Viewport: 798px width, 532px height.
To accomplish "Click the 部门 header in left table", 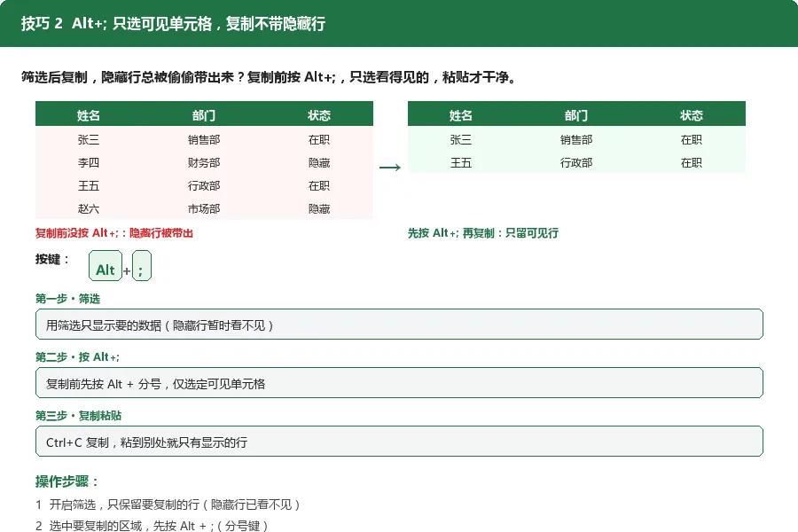I will coord(204,115).
